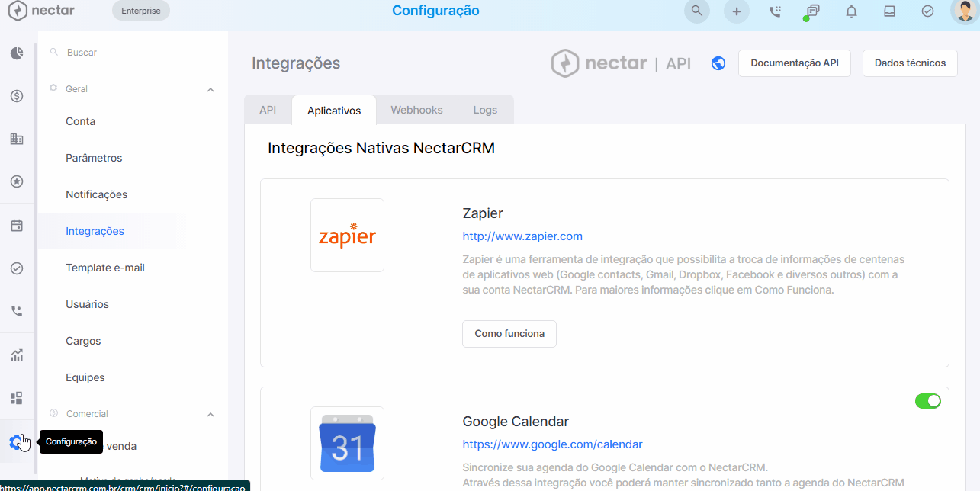The height and width of the screenshot is (491, 980).
Task: Open Cargos in the settings menu
Action: click(84, 341)
